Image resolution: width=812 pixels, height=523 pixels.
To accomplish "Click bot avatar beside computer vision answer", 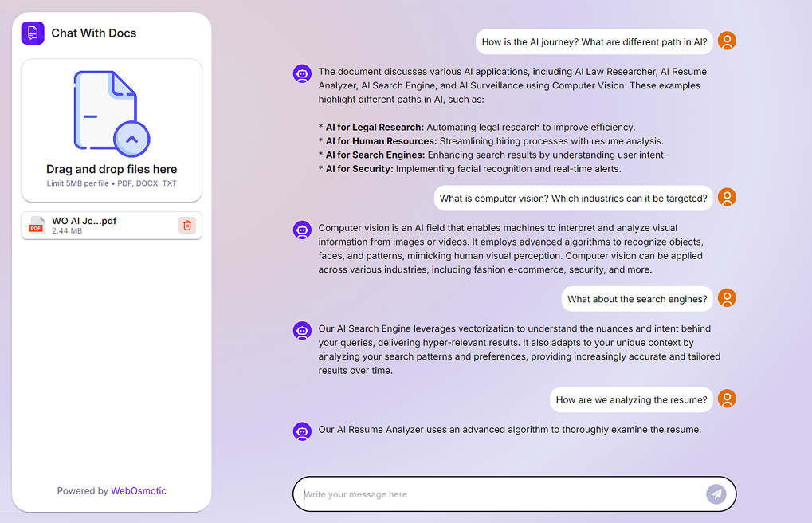I will [x=302, y=230].
